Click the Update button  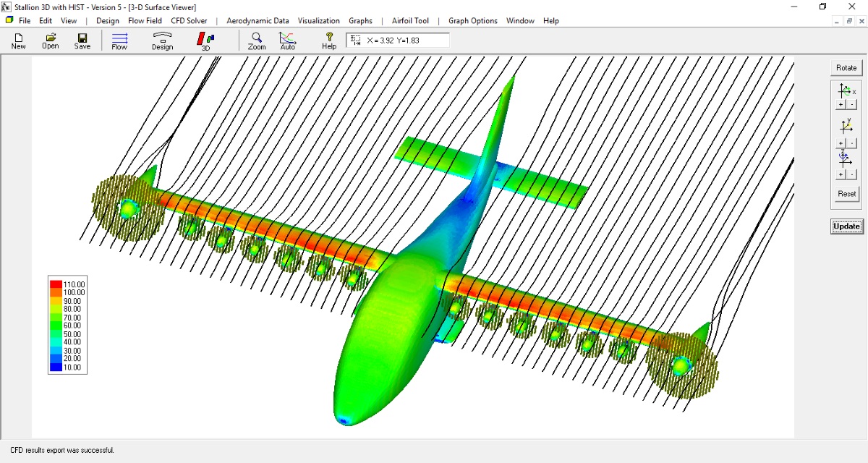846,226
